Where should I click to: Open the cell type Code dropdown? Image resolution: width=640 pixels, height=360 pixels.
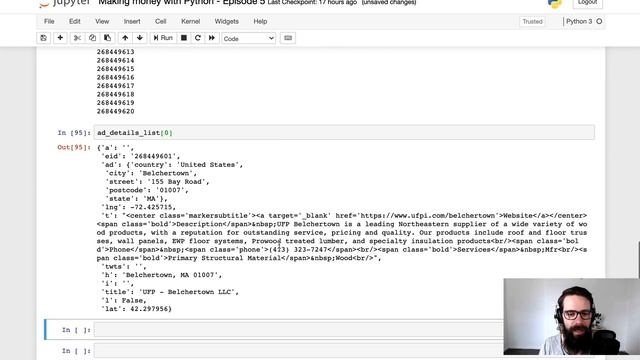tap(249, 38)
